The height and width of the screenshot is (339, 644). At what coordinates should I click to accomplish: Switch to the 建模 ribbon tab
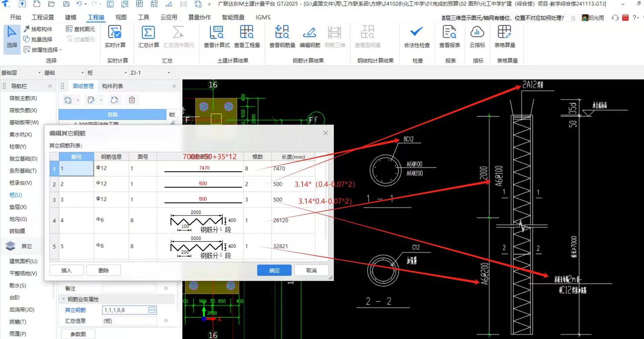click(71, 17)
